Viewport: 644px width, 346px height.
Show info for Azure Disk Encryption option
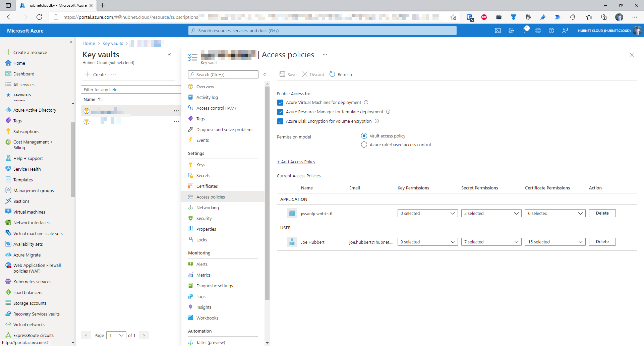377,121
